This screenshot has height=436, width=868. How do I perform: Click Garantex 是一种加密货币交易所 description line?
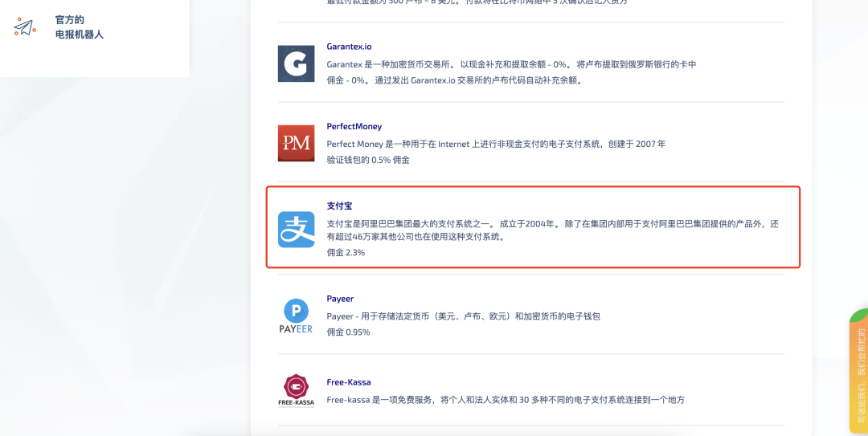[511, 64]
